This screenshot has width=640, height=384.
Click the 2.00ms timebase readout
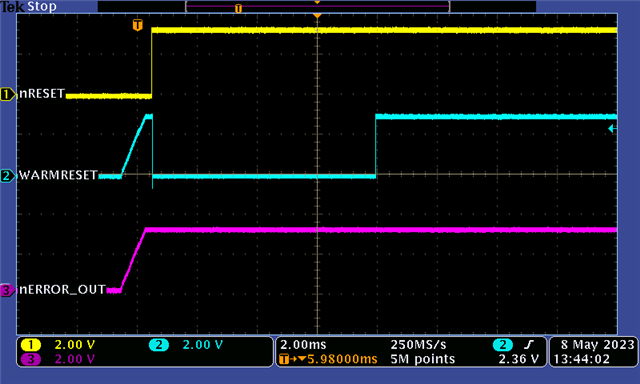303,345
